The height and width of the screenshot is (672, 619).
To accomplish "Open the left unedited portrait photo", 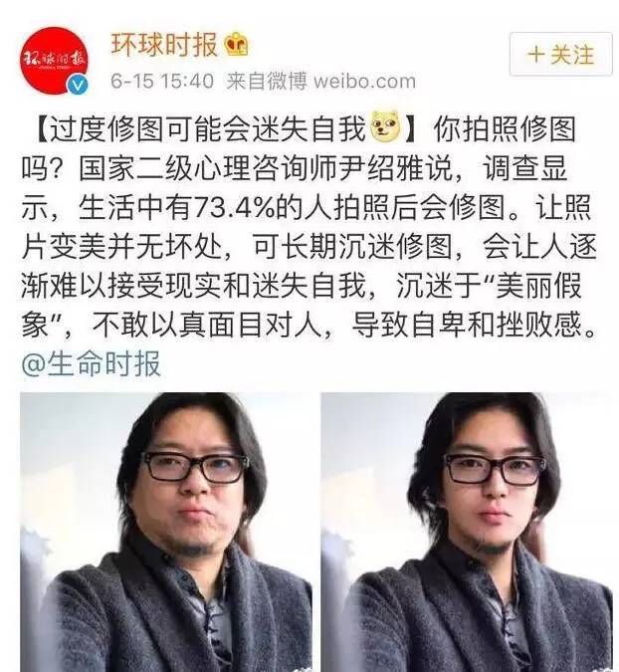I will click(166, 532).
